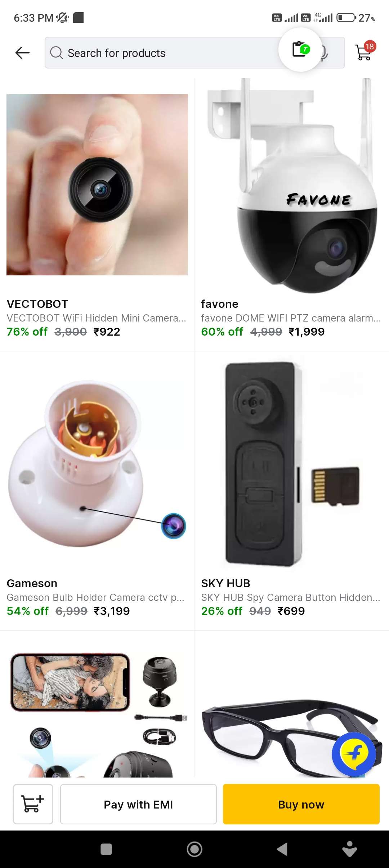389x868 pixels.
Task: Open the Flipkart chat assistant bubble
Action: tap(354, 754)
